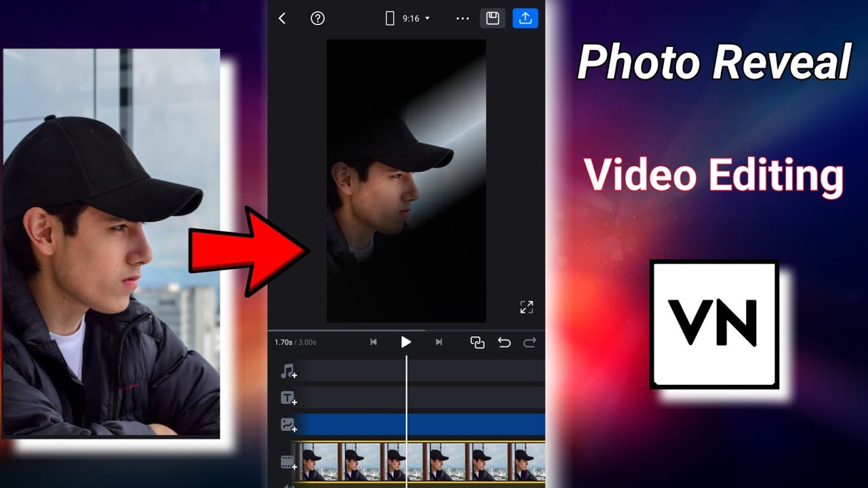Skip to the next clip

439,342
